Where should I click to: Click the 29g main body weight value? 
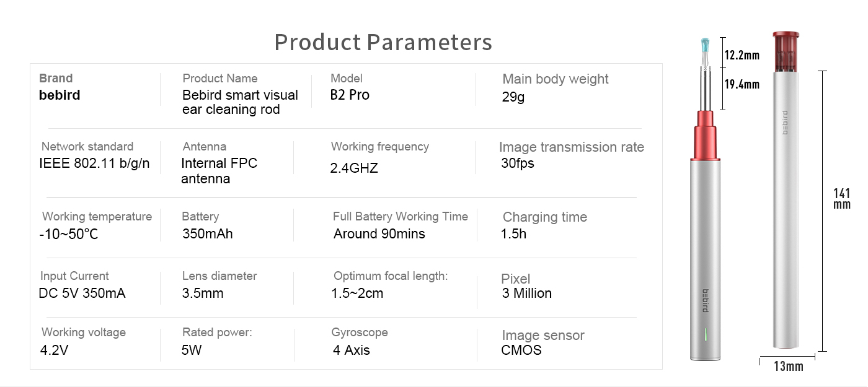click(513, 97)
